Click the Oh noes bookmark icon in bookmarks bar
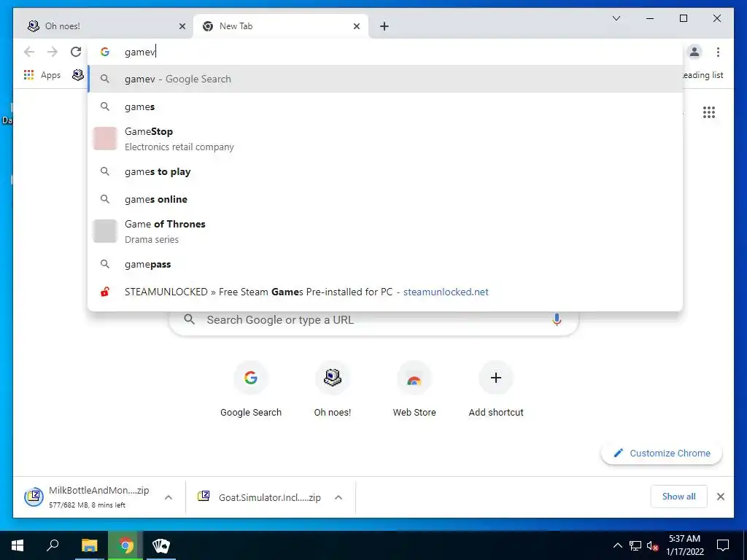The image size is (747, 560). [77, 75]
